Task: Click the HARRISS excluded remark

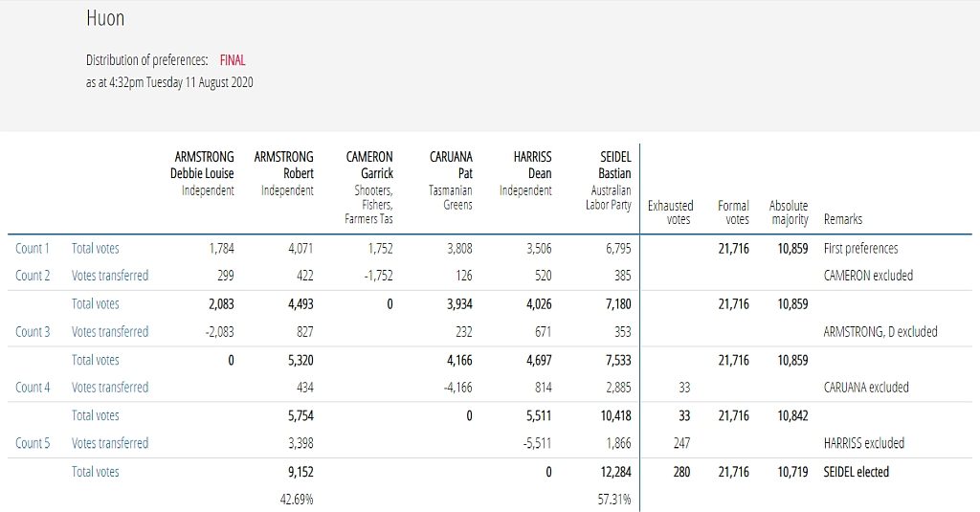Action: [864, 443]
